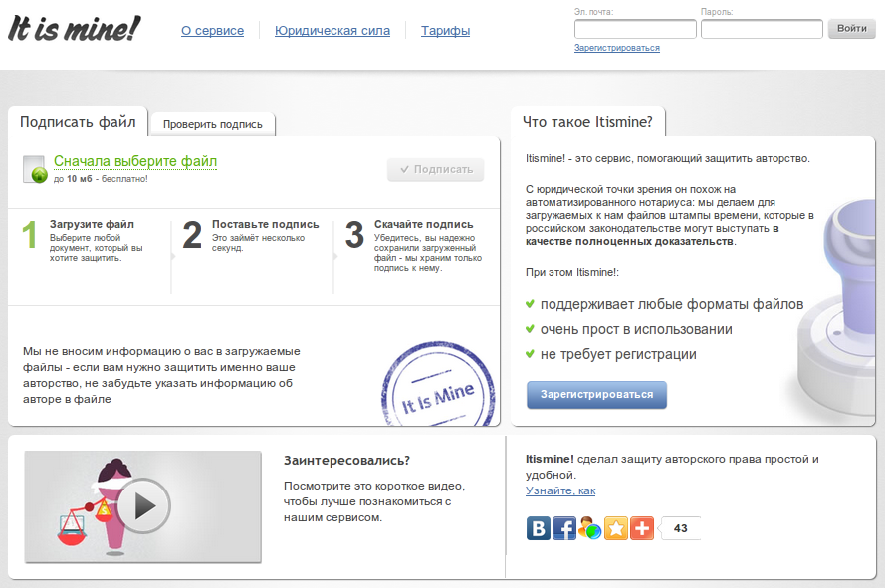This screenshot has height=588, width=885.
Task: Click the small Зарегистрироваться link under email
Action: (617, 48)
